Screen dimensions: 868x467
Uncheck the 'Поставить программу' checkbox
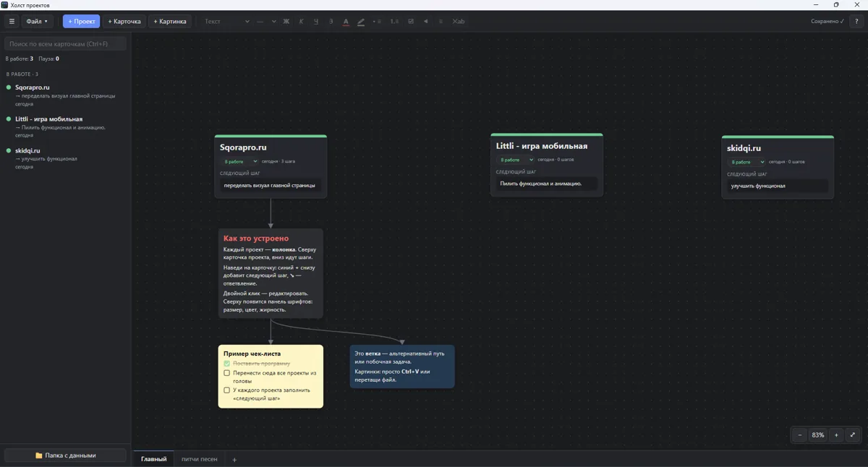point(226,364)
